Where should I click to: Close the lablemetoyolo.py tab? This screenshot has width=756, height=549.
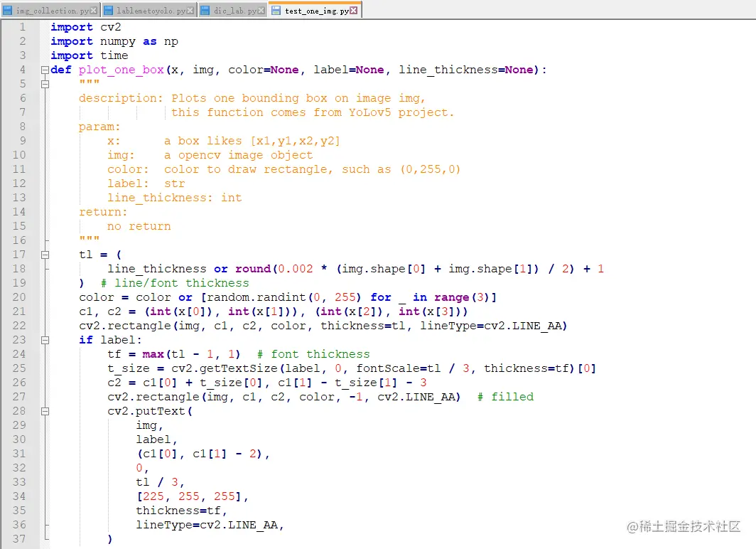point(190,11)
